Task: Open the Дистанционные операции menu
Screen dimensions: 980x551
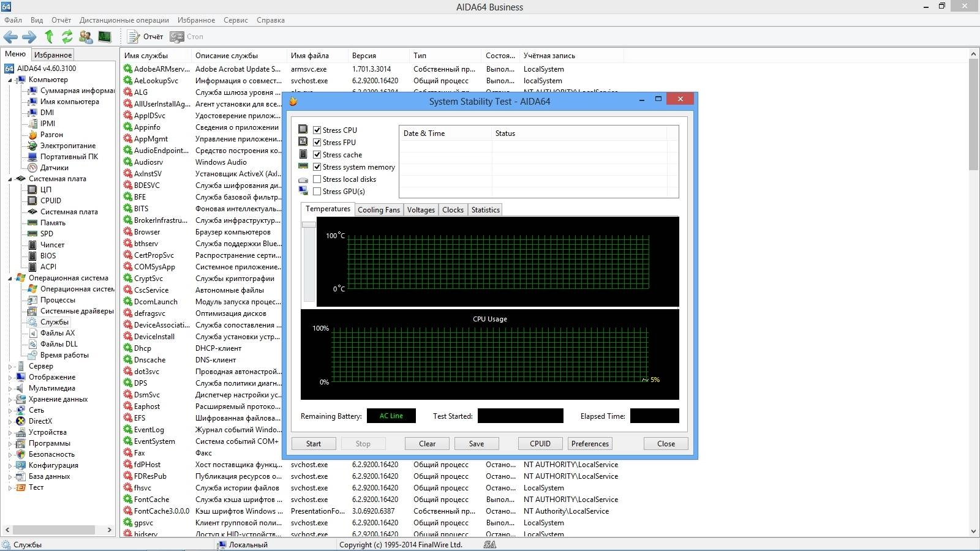Action: [x=124, y=20]
